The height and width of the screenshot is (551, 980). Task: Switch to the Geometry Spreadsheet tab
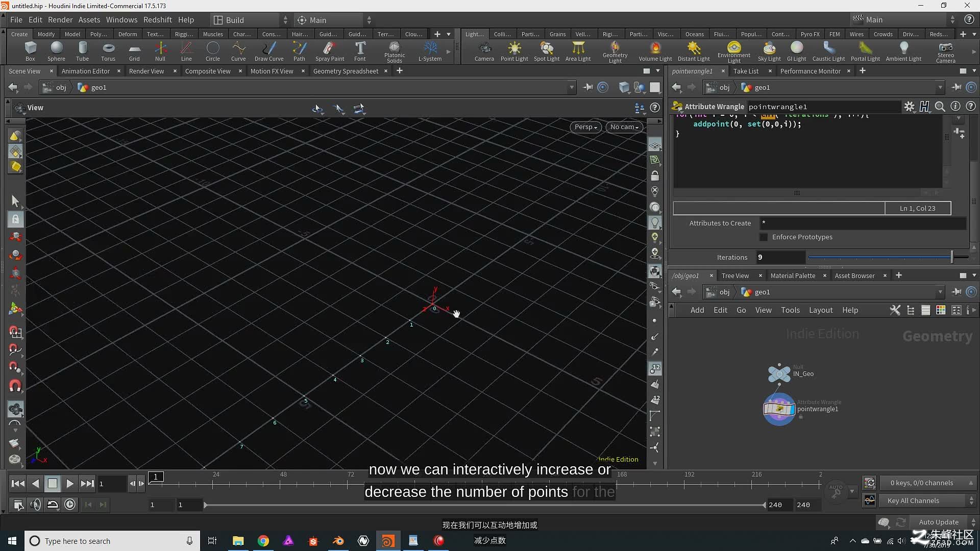pos(346,71)
